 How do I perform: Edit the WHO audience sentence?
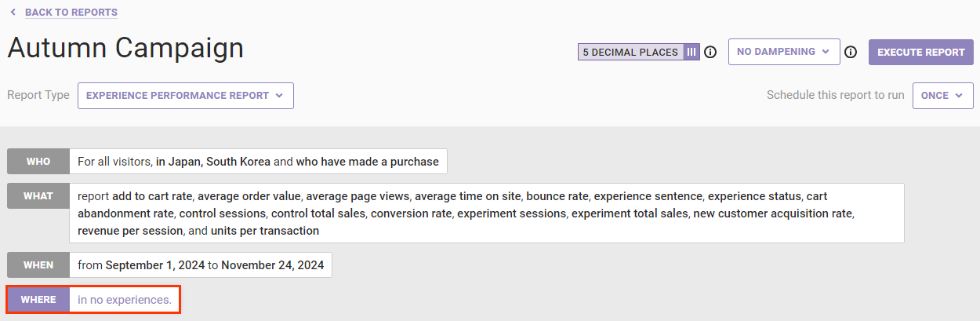point(258,162)
